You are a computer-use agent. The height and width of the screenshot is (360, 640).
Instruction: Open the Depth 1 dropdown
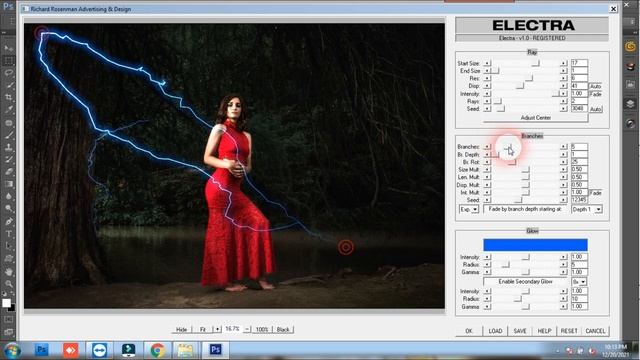coord(586,209)
